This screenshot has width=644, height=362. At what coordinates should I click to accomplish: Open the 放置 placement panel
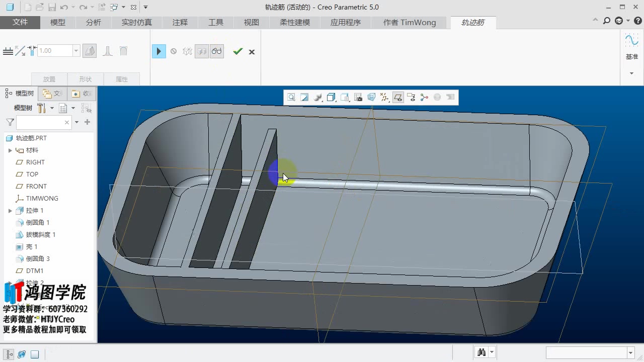[x=49, y=79]
